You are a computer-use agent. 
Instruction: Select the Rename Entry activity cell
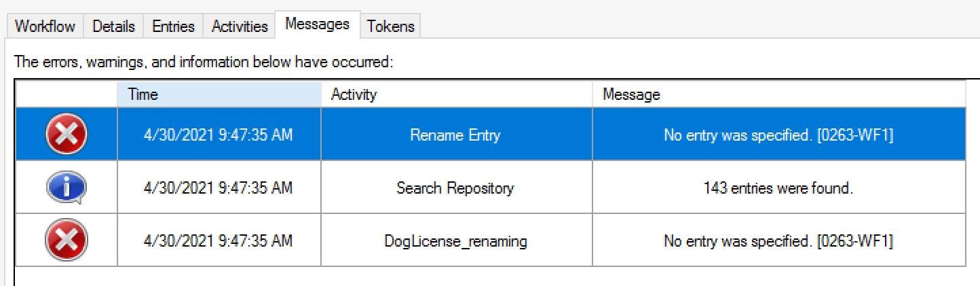(x=457, y=135)
